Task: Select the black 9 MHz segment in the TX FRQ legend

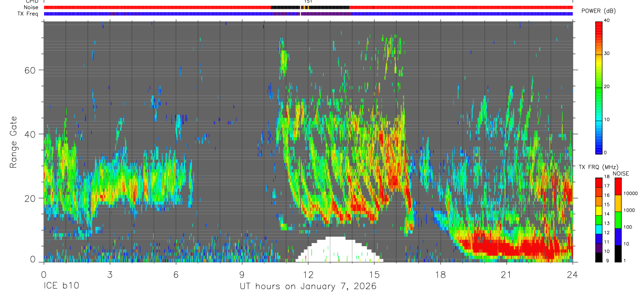Action: tap(598, 258)
